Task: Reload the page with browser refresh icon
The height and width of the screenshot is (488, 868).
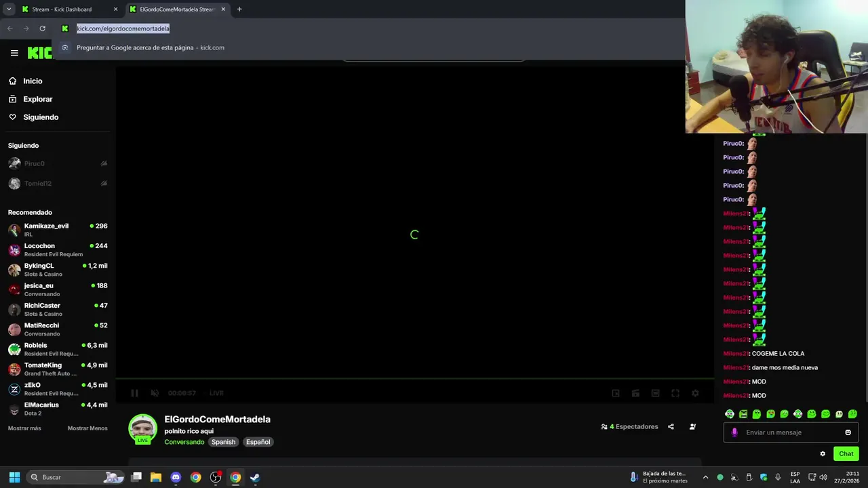Action: pyautogui.click(x=42, y=28)
